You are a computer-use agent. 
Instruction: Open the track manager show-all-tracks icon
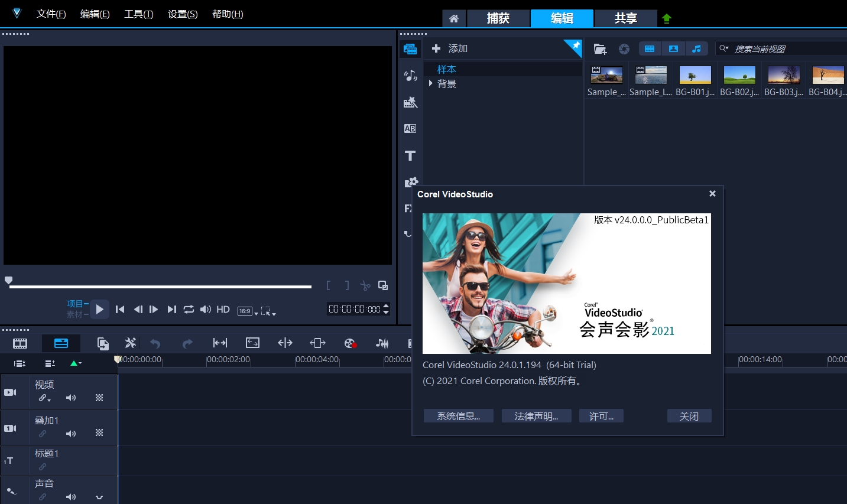click(x=20, y=363)
